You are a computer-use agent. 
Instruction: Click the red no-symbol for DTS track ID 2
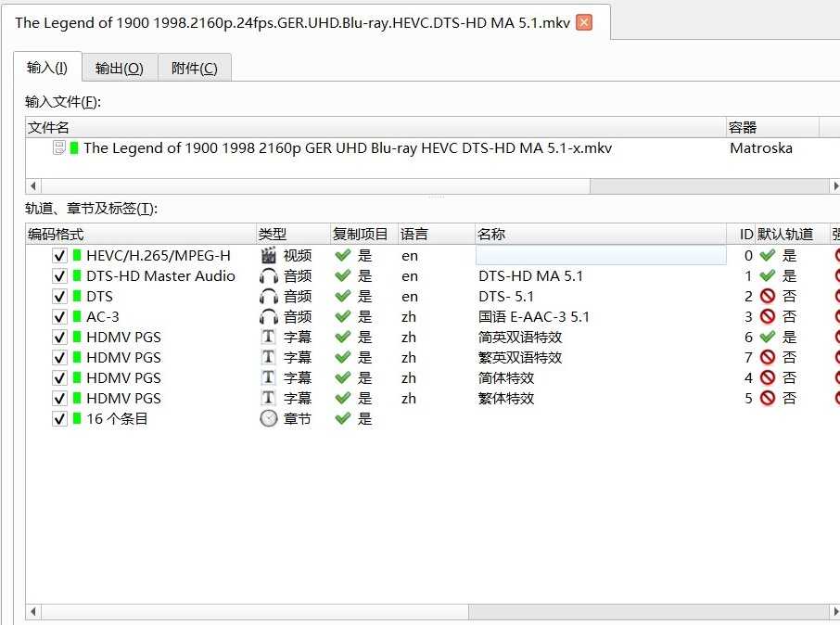[768, 296]
